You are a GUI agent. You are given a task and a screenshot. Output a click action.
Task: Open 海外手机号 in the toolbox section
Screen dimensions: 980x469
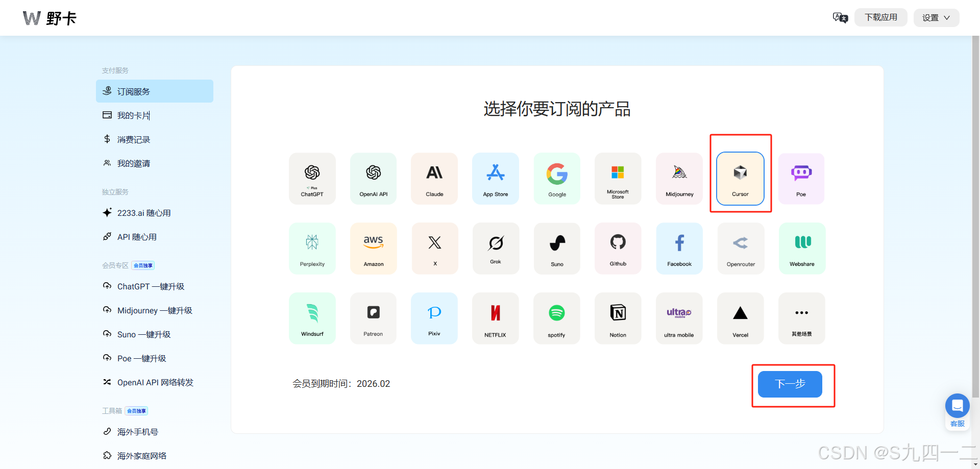pos(155,432)
